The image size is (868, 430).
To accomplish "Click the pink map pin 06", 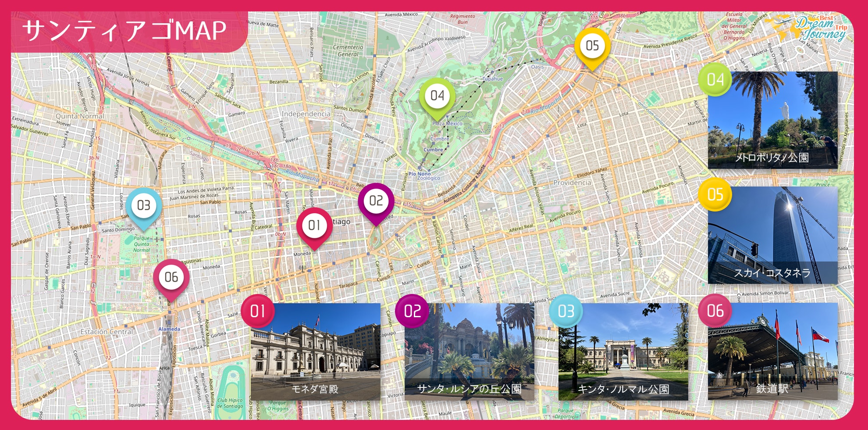I will coord(171,277).
